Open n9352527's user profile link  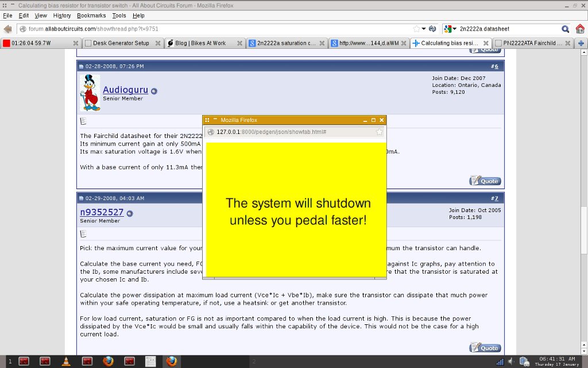pyautogui.click(x=102, y=212)
